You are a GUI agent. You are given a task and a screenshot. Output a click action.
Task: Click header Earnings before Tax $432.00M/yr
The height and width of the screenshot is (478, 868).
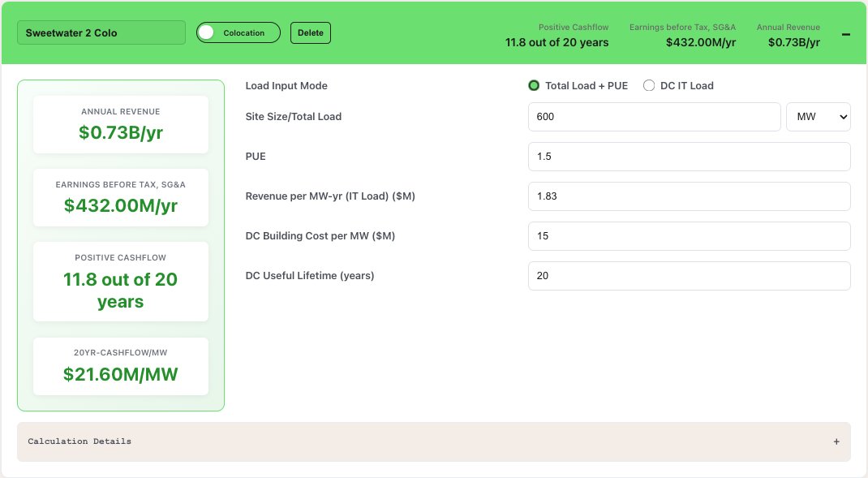[x=701, y=43]
